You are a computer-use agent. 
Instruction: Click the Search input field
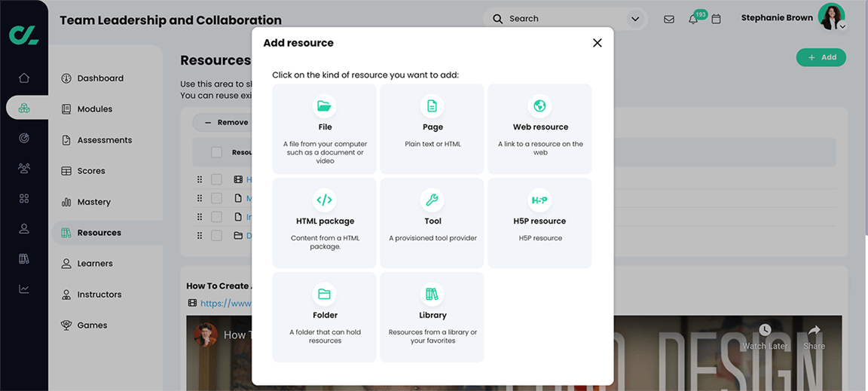[564, 19]
